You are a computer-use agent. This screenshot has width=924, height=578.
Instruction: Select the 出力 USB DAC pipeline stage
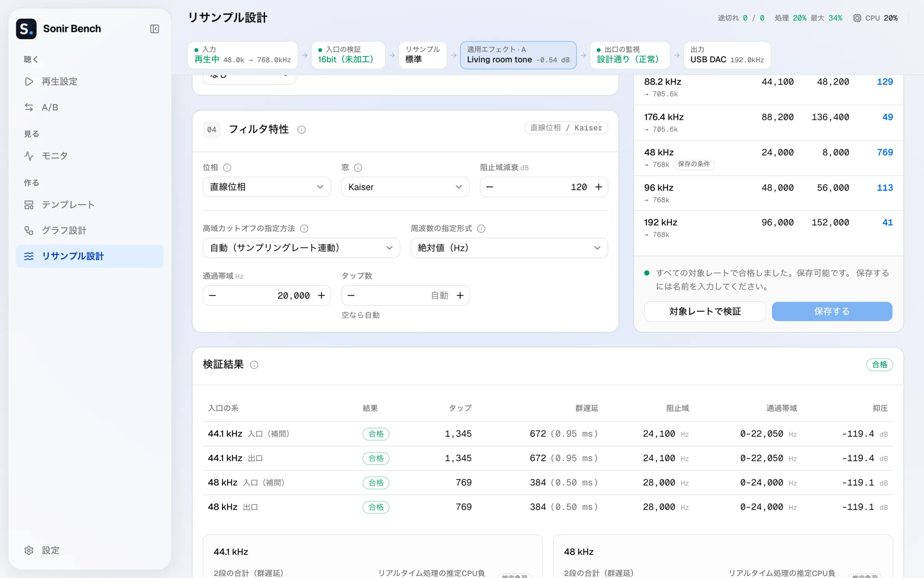click(727, 55)
